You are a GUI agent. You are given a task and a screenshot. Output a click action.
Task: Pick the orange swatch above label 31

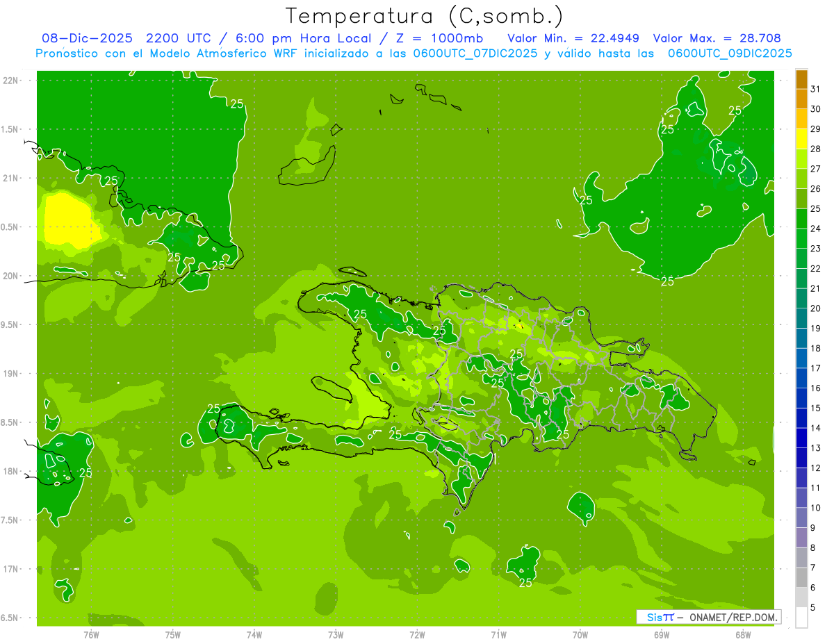coord(801,79)
